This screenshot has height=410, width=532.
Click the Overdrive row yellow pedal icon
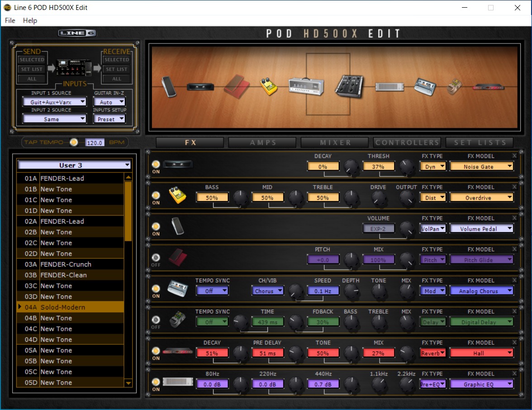178,195
